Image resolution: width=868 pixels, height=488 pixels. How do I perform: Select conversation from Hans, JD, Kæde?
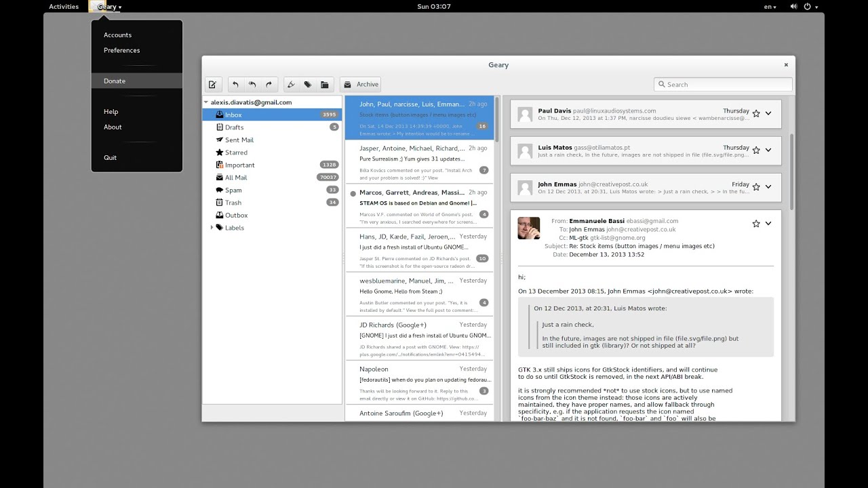click(420, 250)
